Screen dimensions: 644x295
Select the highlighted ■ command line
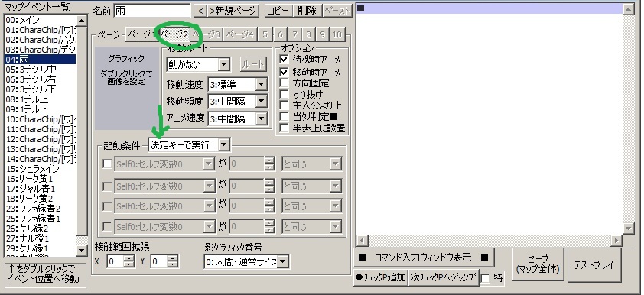click(x=490, y=8)
